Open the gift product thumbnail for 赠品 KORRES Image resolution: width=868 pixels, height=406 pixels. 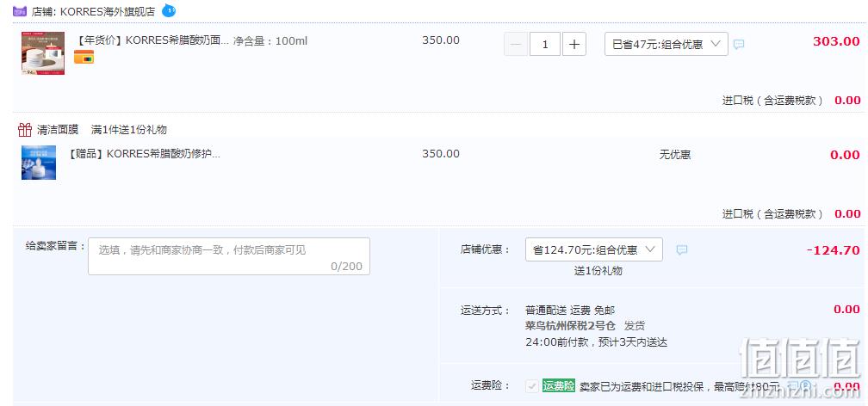tap(39, 163)
